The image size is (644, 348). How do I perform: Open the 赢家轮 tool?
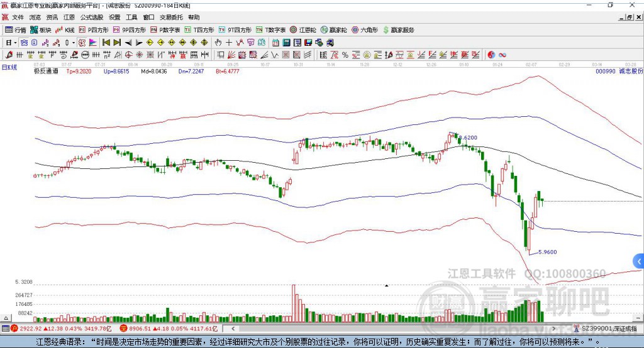334,30
